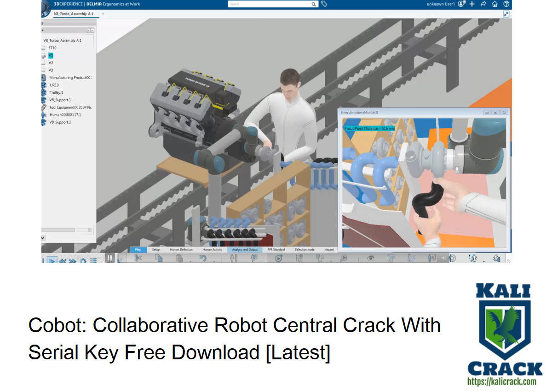Click the UR10 robot resource icon
The height and width of the screenshot is (392, 552).
coord(44,85)
